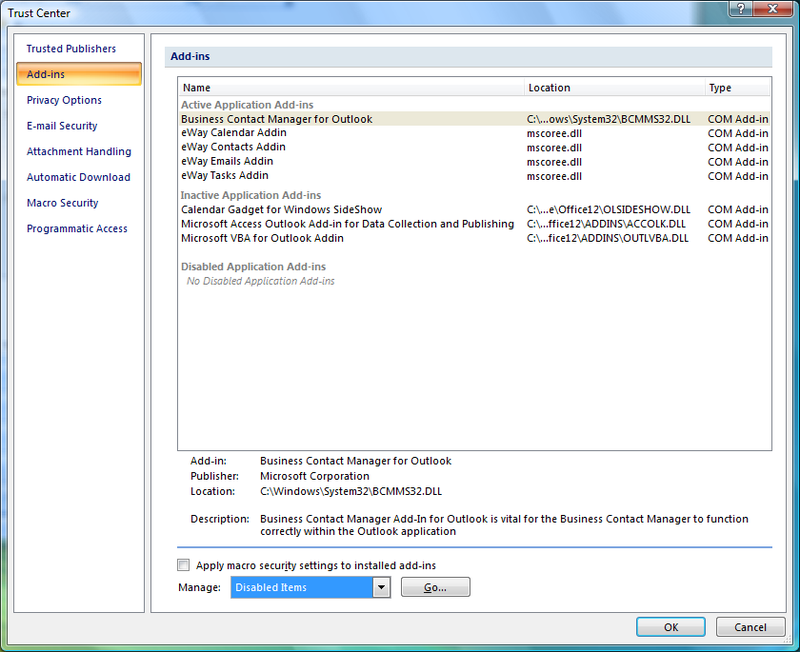The width and height of the screenshot is (800, 652).
Task: Select eWay Contacts Addin entry
Action: click(x=474, y=147)
